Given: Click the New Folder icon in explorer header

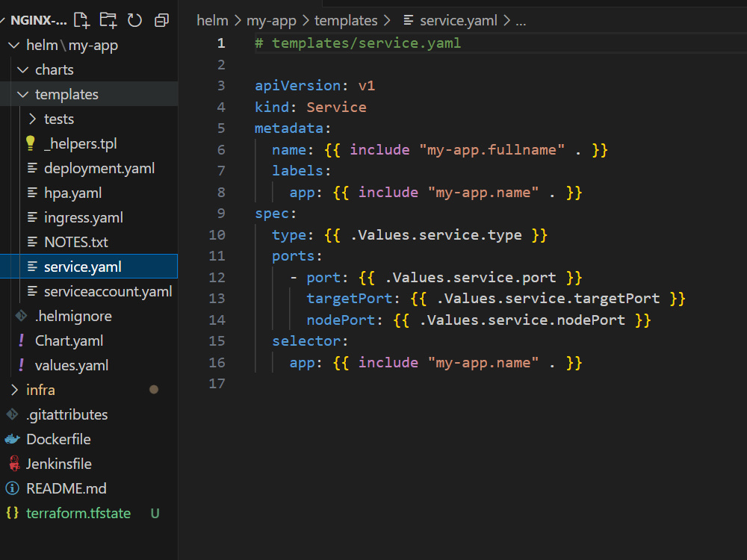Looking at the screenshot, I should (108, 20).
